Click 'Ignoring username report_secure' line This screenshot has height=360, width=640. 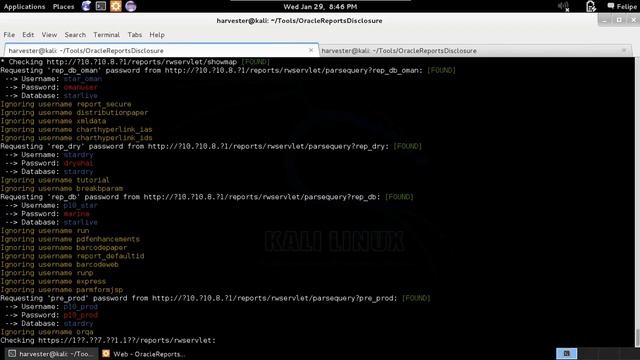tap(66, 104)
